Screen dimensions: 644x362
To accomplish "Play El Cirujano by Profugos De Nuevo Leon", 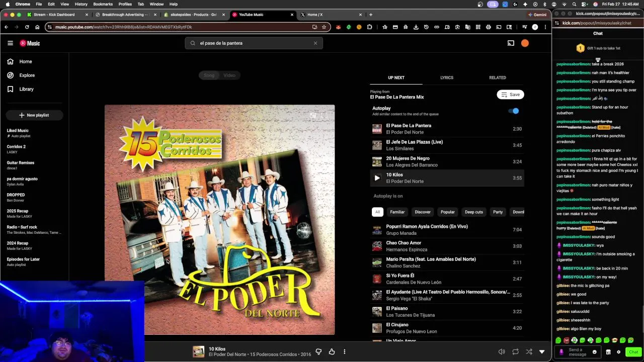I will (x=447, y=328).
